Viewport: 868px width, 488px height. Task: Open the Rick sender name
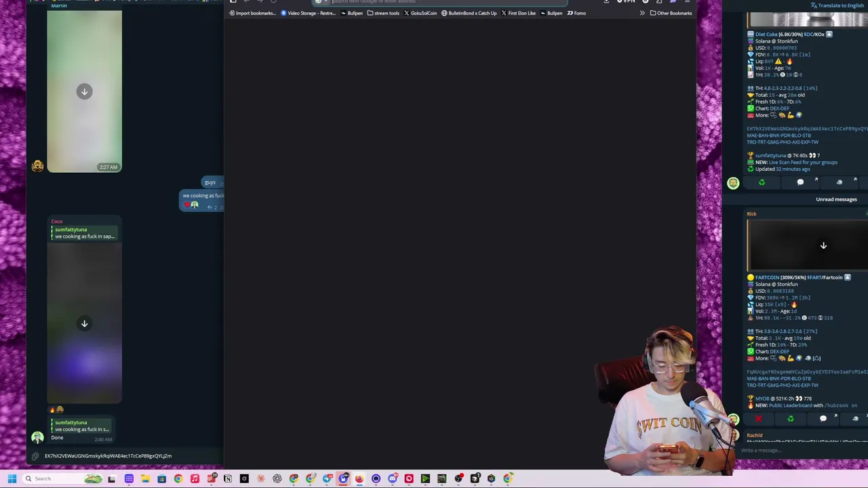click(x=751, y=213)
